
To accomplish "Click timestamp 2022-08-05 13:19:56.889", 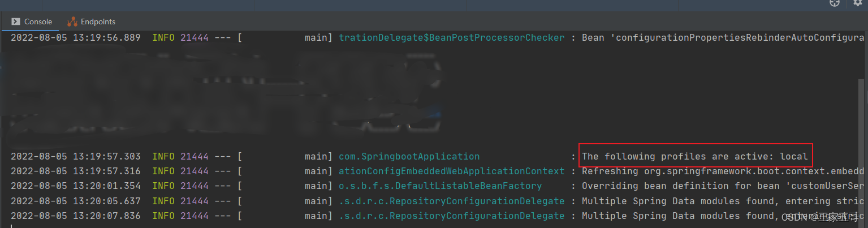I will click(76, 38).
